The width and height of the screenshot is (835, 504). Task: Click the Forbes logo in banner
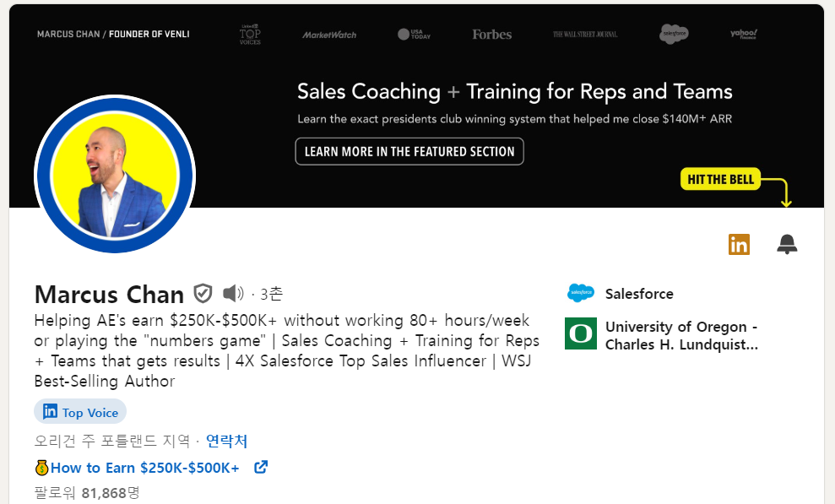coord(491,35)
